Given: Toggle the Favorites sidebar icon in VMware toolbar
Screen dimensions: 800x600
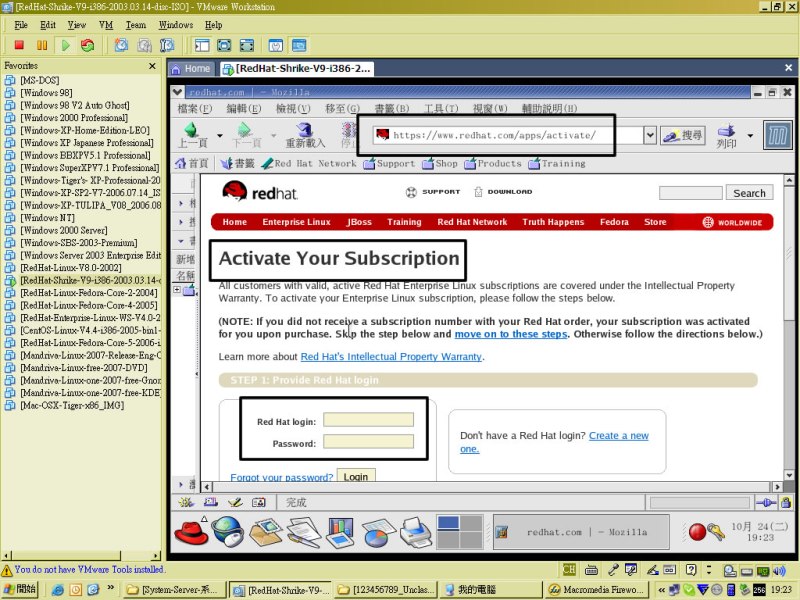Looking at the screenshot, I should 202,45.
